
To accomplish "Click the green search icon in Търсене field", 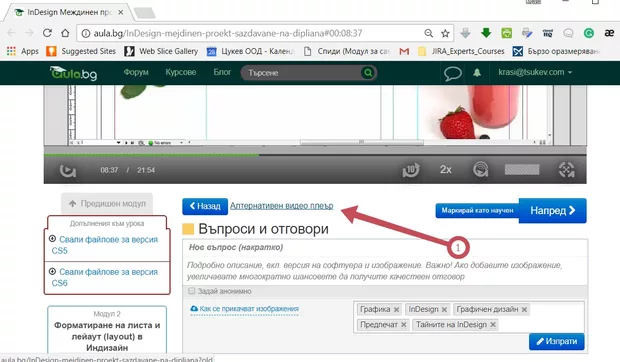I will point(368,73).
